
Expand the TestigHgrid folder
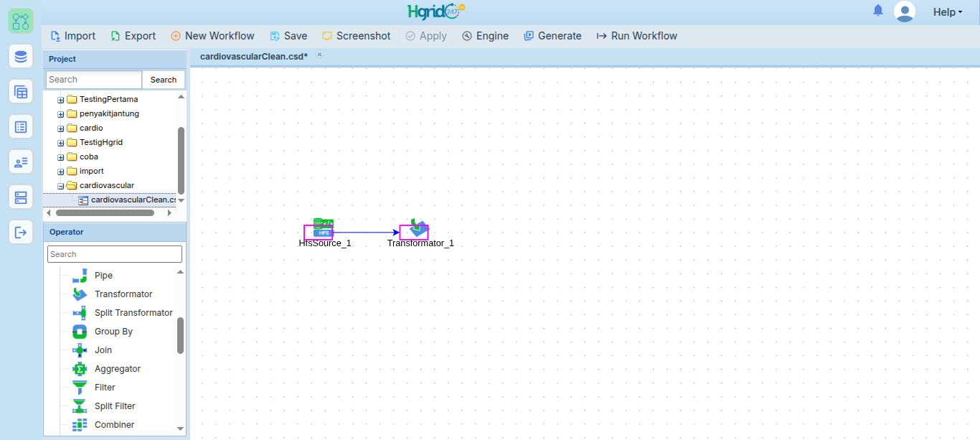pyautogui.click(x=61, y=143)
